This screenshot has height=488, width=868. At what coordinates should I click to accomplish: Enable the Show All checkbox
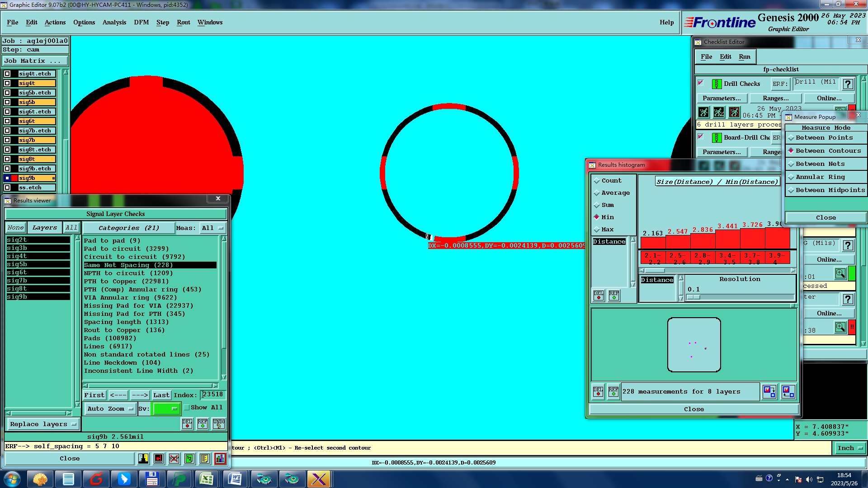pyautogui.click(x=187, y=408)
